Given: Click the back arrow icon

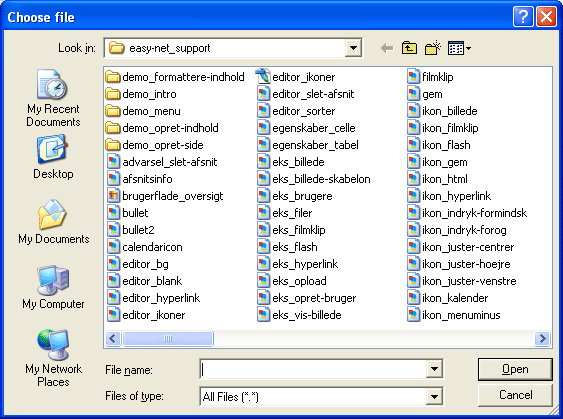Looking at the screenshot, I should click(387, 48).
